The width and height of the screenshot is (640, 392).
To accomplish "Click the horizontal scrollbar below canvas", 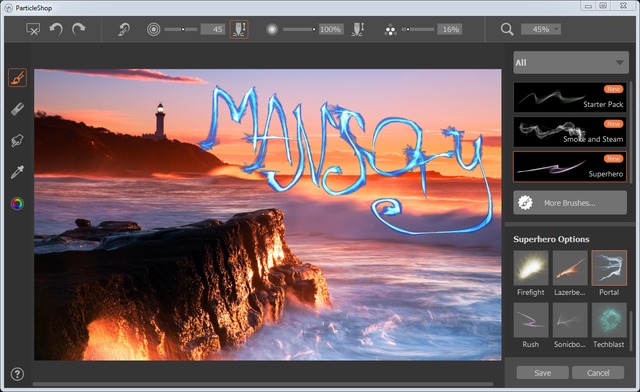I will click(263, 384).
